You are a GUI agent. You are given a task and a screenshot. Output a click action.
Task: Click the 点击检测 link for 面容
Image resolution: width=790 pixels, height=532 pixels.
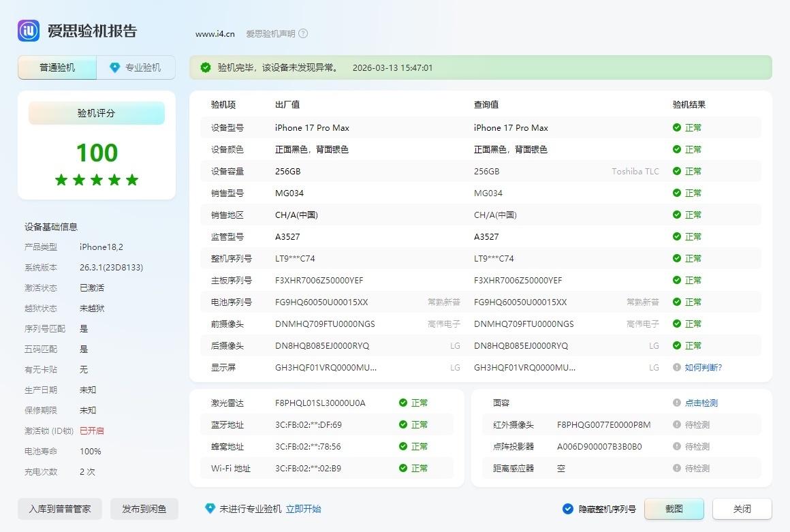tap(701, 403)
